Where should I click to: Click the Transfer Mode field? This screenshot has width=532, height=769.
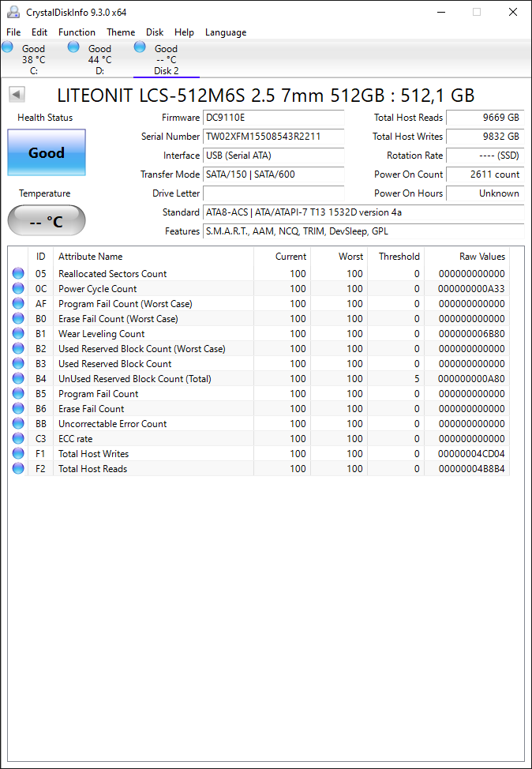click(x=274, y=174)
